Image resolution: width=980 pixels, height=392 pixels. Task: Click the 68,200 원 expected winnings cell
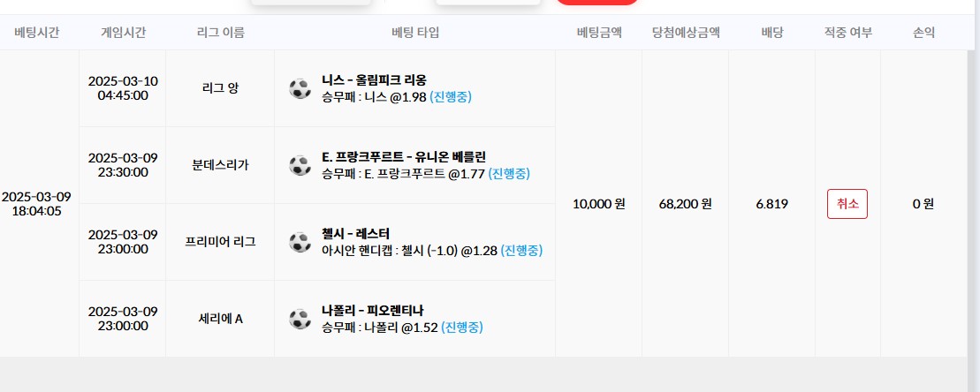point(685,204)
